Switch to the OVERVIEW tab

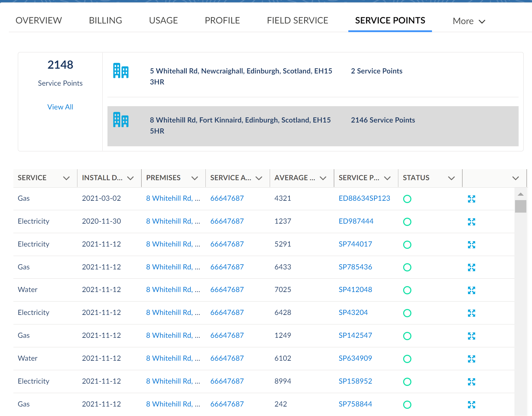pyautogui.click(x=39, y=20)
